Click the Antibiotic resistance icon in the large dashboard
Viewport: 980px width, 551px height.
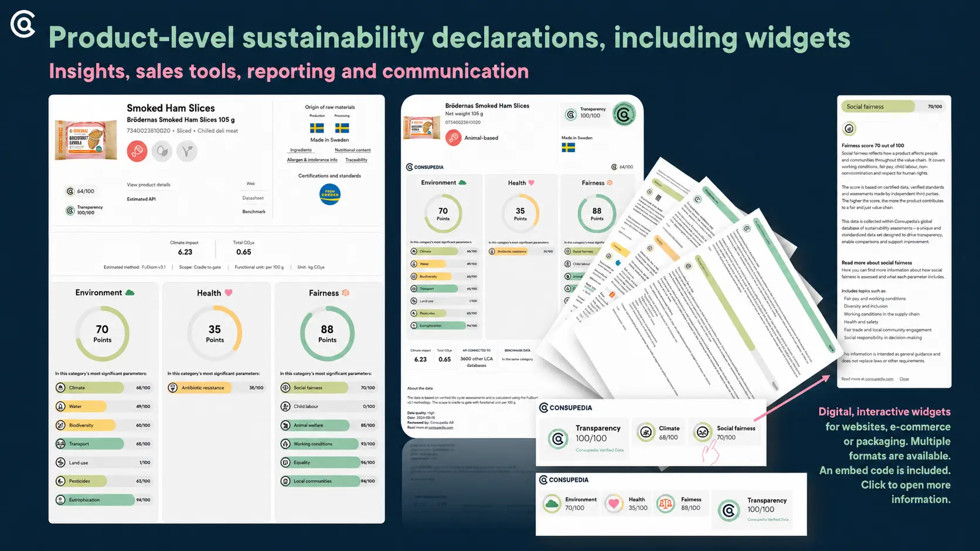click(x=173, y=387)
